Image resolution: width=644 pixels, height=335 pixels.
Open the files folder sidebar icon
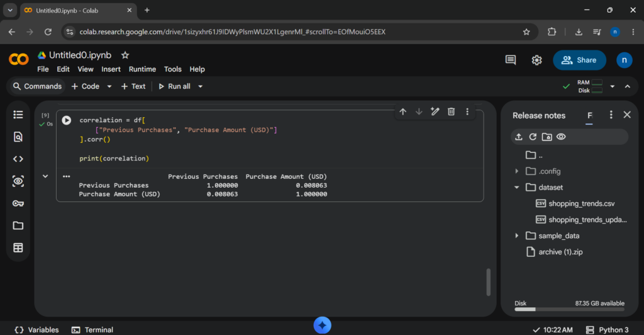(18, 225)
